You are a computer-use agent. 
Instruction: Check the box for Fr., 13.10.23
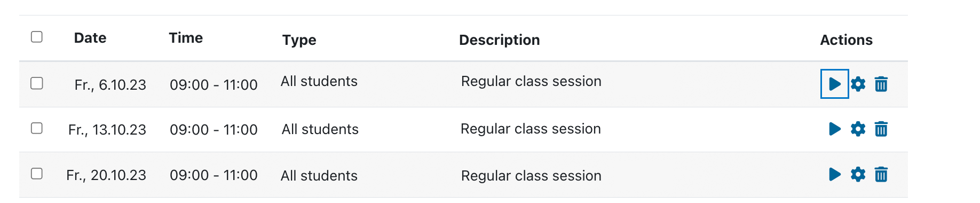37,128
